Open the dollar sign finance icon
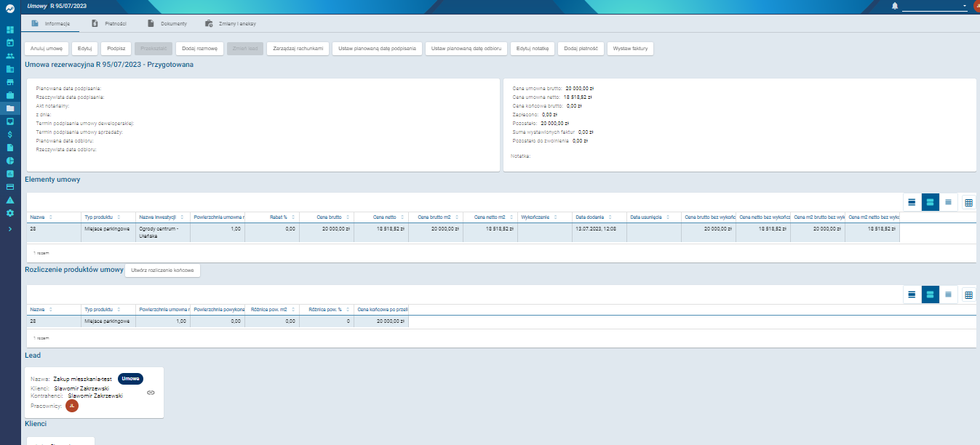 [10, 135]
